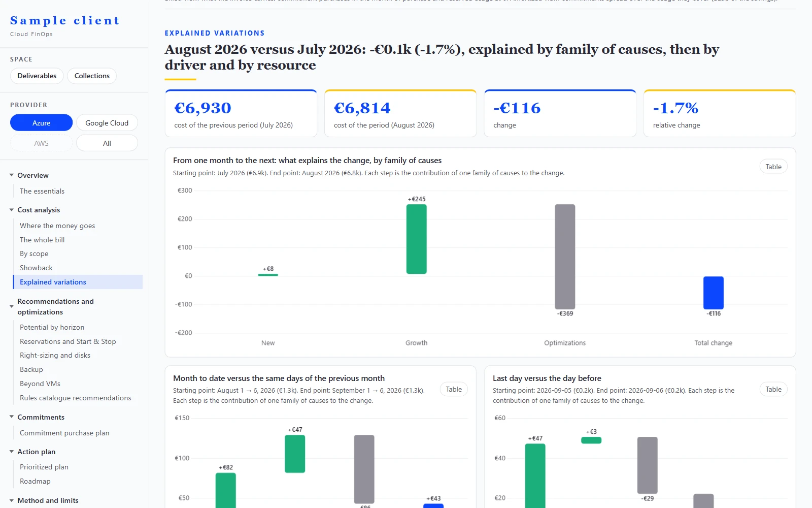Open the Backup page
Viewport: 812px width, 508px height.
coord(31,369)
